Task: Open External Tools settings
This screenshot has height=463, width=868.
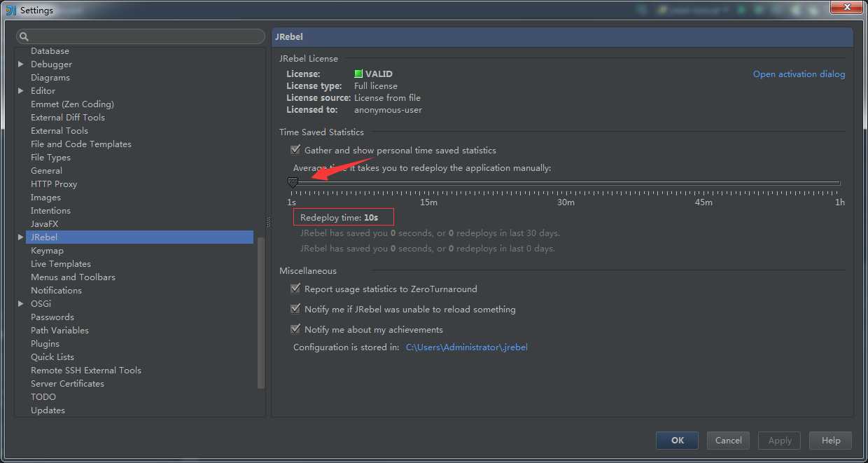Action: coord(59,130)
